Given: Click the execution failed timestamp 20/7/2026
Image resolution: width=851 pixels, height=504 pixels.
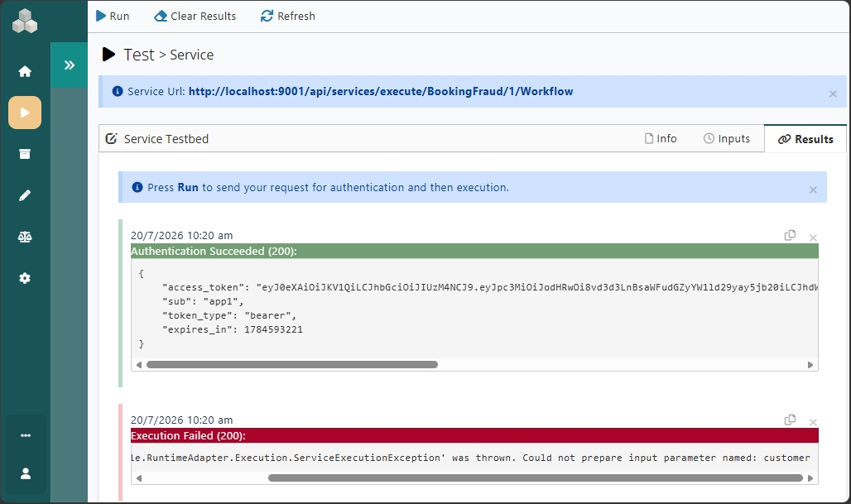Looking at the screenshot, I should [182, 420].
